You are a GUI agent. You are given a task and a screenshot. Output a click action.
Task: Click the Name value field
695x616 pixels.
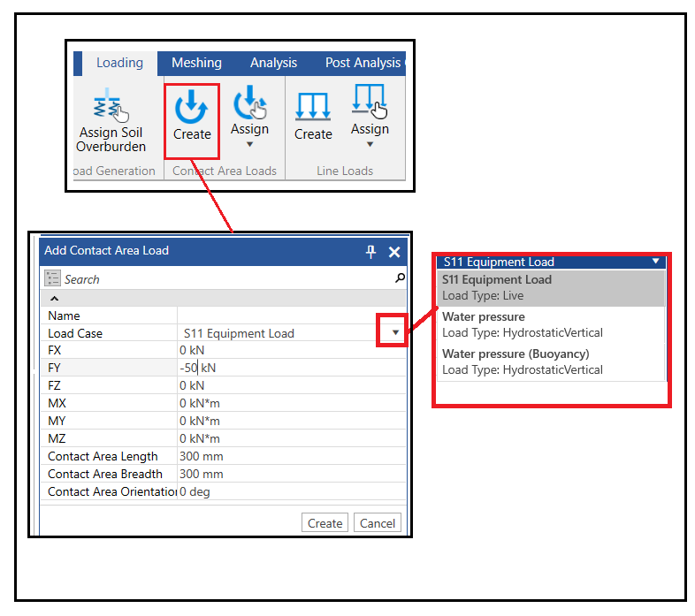pyautogui.click(x=292, y=316)
